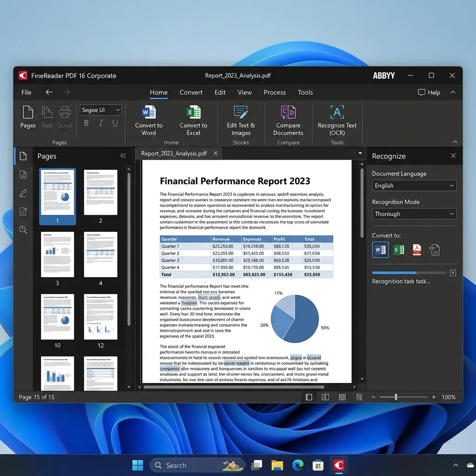Screen dimensions: 476x476
Task: Click the Back arrow in menu bar
Action: pyautogui.click(x=49, y=92)
